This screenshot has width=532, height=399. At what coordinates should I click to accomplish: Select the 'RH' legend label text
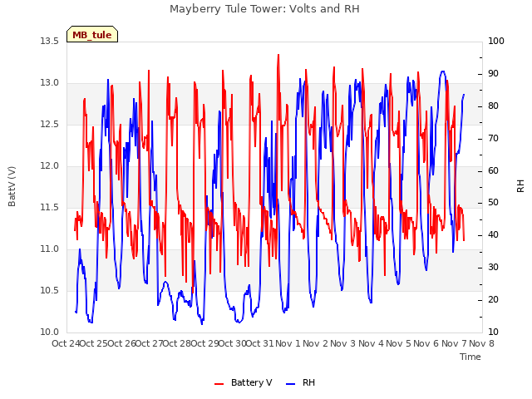[x=308, y=382]
